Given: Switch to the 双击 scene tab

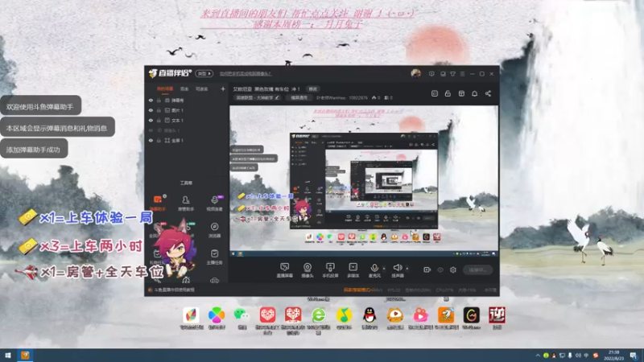Looking at the screenshot, I should (184, 88).
